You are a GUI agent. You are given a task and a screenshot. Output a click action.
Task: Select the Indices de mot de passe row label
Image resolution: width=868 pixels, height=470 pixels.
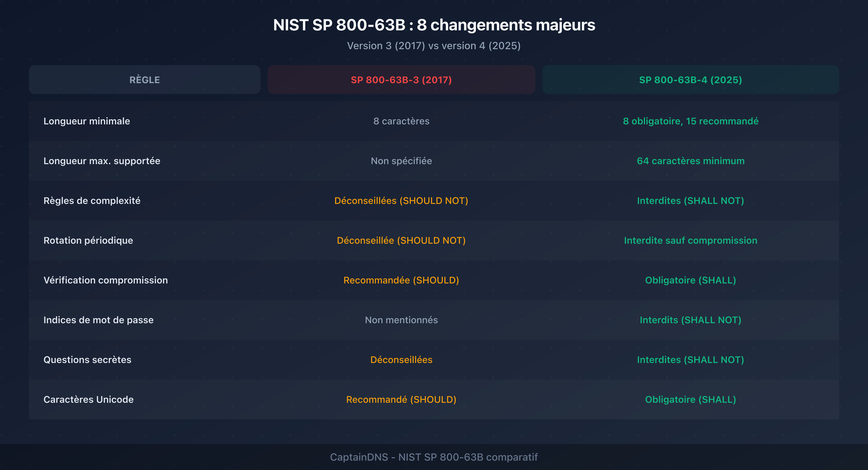click(x=99, y=320)
